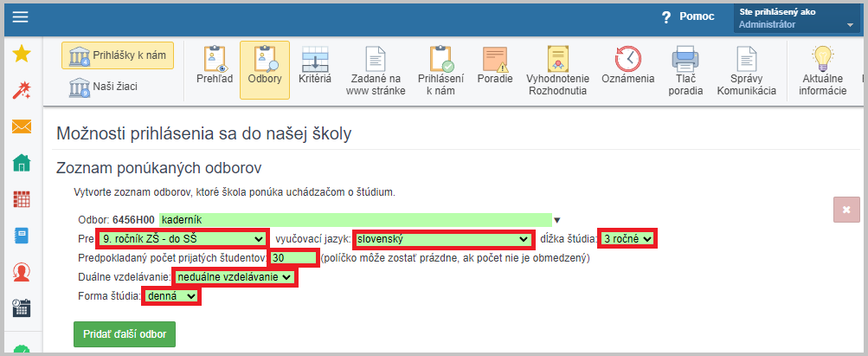Image resolution: width=868 pixels, height=356 pixels.
Task: Open the user profile sidebar icon
Action: [x=22, y=272]
